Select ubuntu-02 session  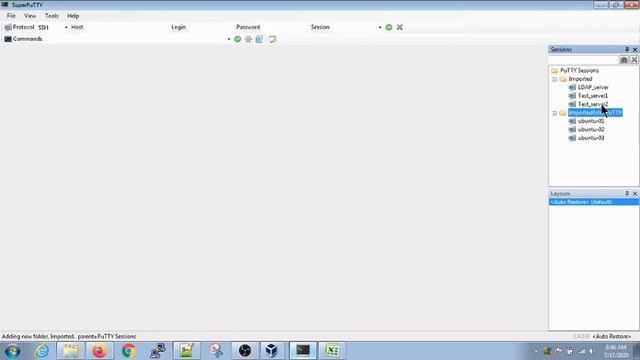[591, 129]
